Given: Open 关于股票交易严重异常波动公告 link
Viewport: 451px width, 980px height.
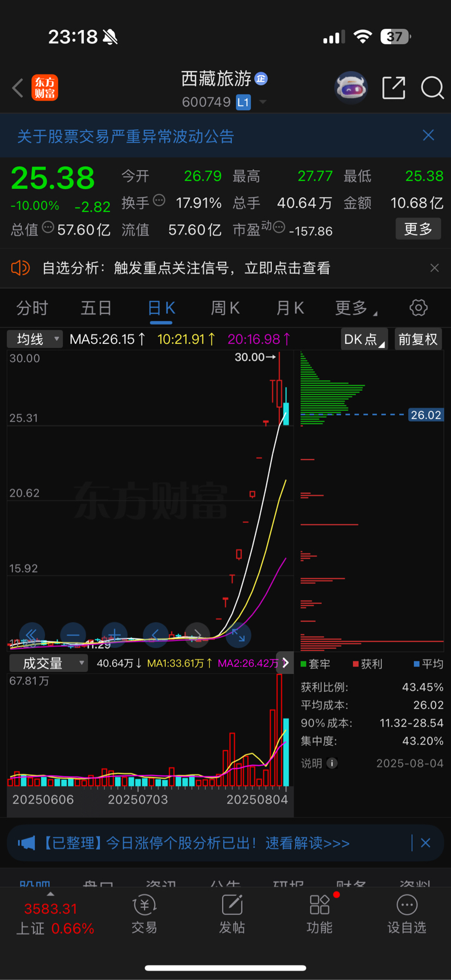Looking at the screenshot, I should [126, 136].
